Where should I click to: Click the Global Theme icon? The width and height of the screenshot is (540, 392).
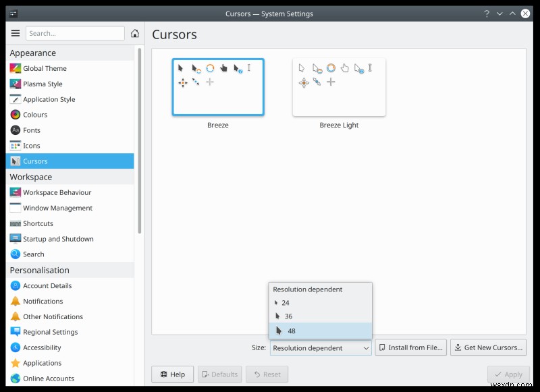[x=16, y=68]
